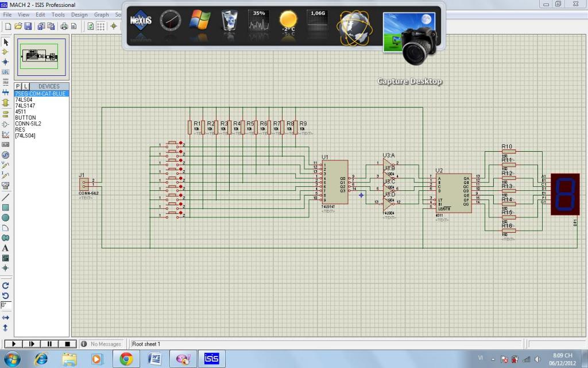This screenshot has width=588, height=368.
Task: Pause the running simulation
Action: [49, 344]
